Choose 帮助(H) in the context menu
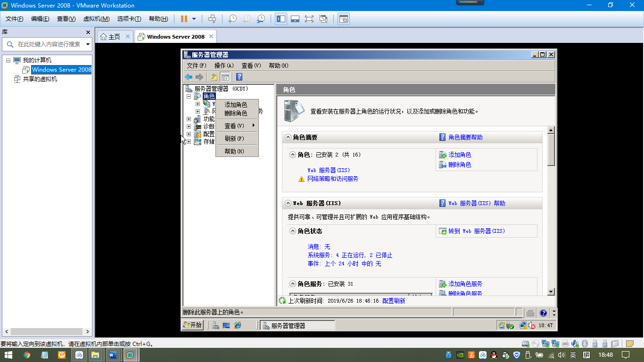Screen dimensions: 644x362 pyautogui.click(x=237, y=151)
